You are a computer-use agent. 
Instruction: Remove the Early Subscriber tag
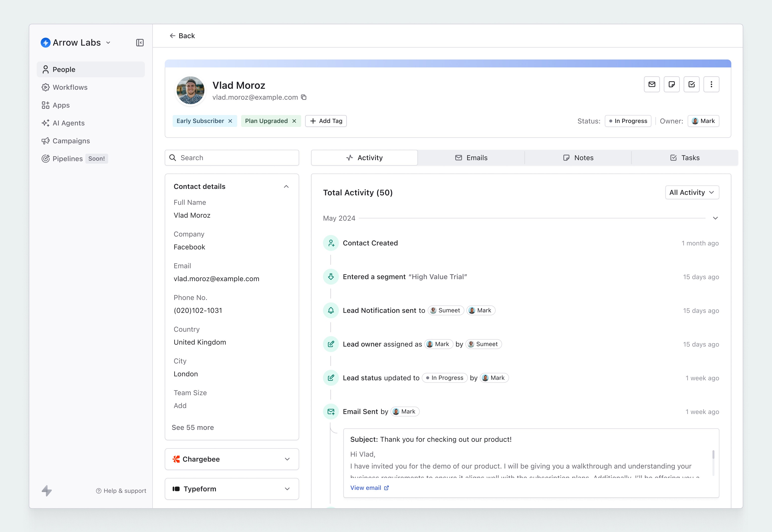tap(230, 121)
